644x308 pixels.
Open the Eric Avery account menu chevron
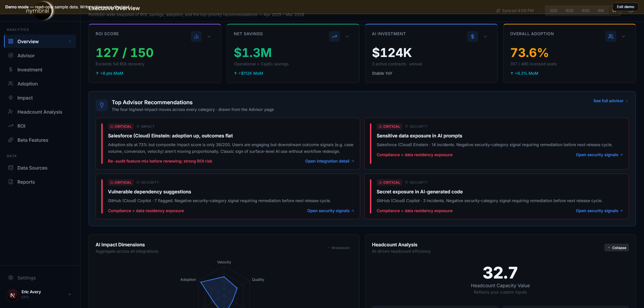click(70, 294)
